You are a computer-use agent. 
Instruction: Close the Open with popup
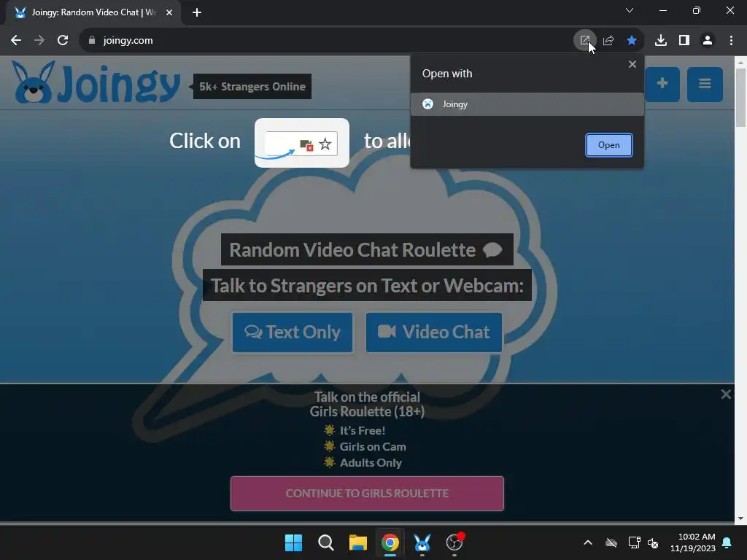click(632, 64)
